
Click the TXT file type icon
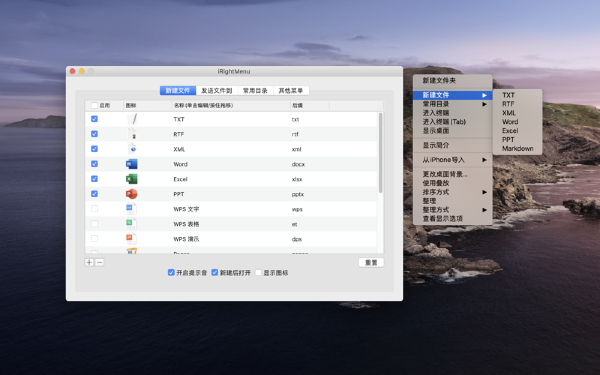[132, 119]
